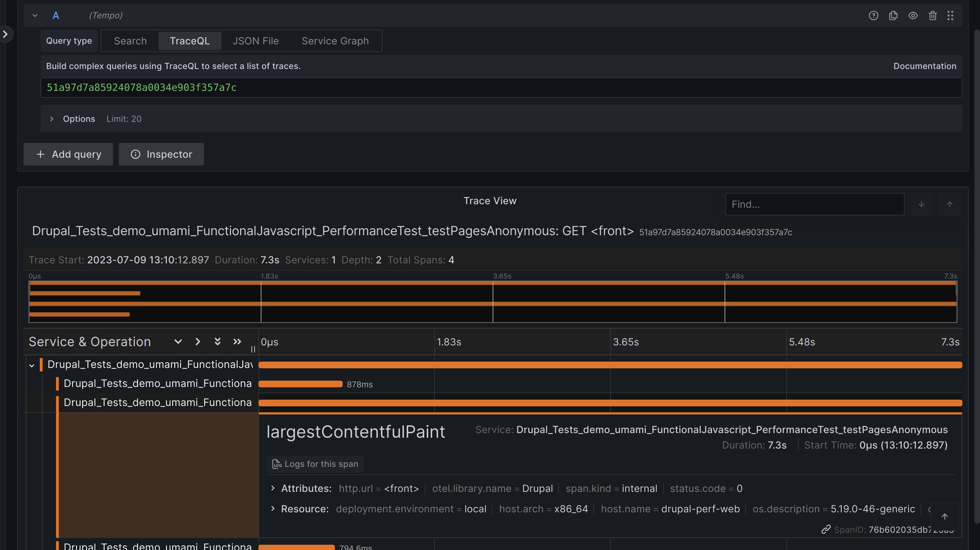Viewport: 980px width, 550px height.
Task: Copy the SpanID deep link icon
Action: [x=825, y=530]
